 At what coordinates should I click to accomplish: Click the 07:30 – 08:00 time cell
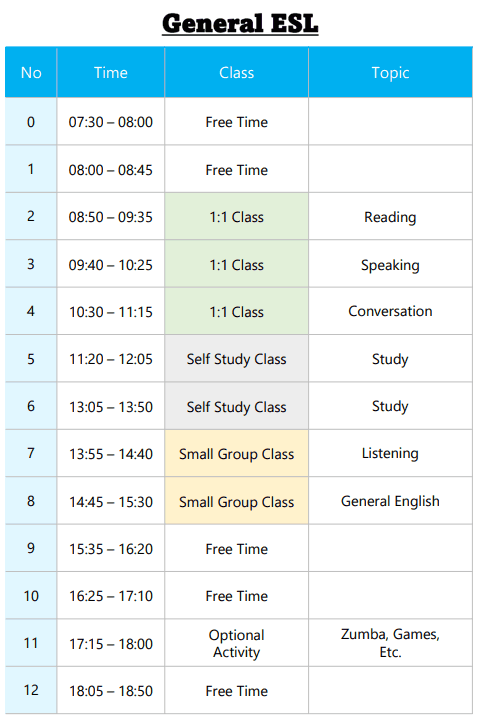(x=111, y=122)
